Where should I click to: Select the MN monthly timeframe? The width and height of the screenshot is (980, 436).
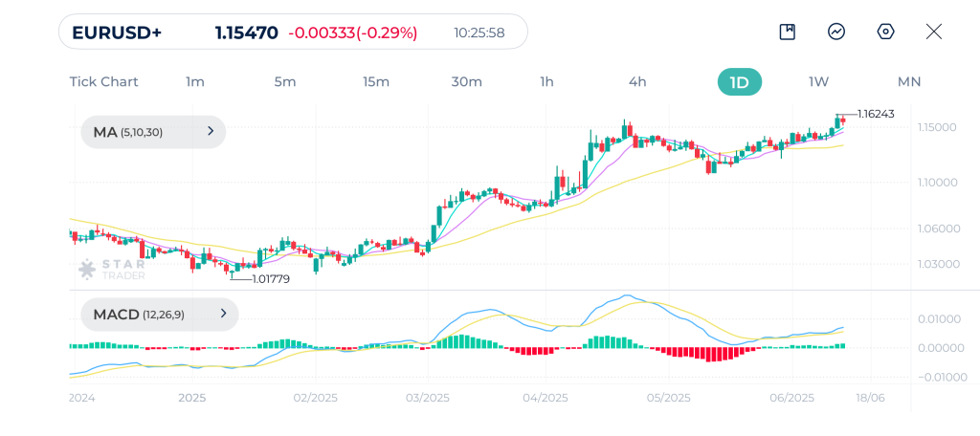pyautogui.click(x=909, y=81)
